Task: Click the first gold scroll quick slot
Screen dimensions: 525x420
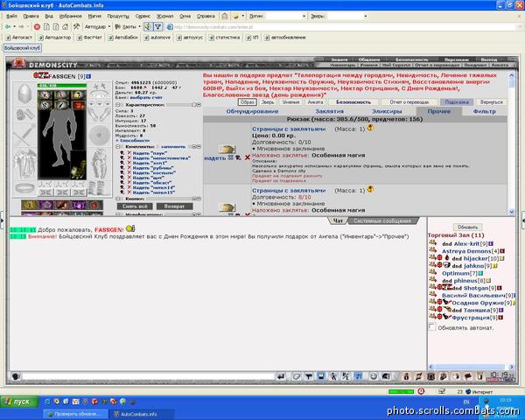Action: pos(30,205)
